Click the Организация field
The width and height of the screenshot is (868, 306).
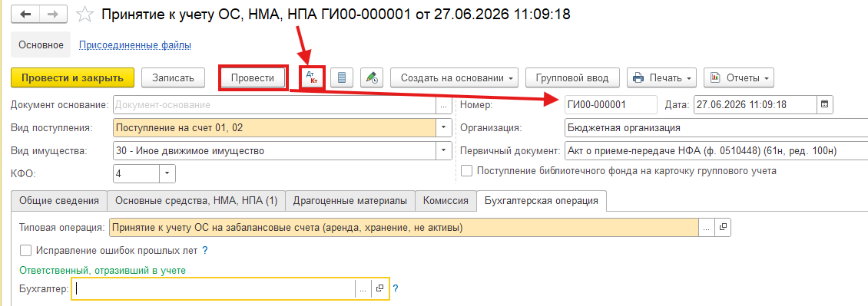[717, 127]
